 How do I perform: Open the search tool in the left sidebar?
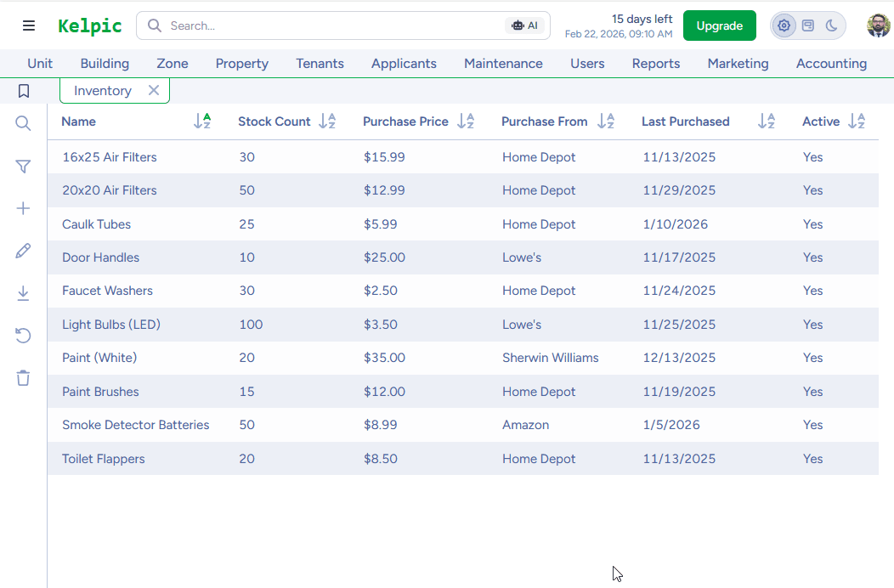pyautogui.click(x=23, y=123)
